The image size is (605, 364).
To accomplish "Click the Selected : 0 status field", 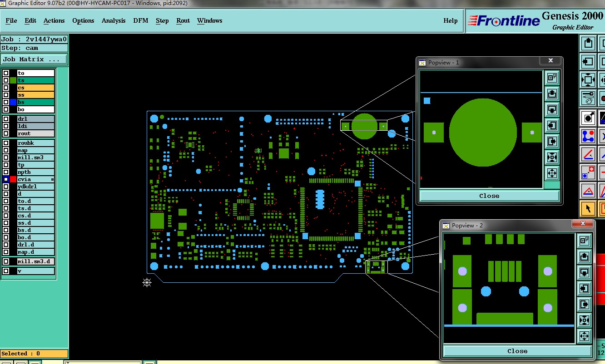I will point(34,354).
